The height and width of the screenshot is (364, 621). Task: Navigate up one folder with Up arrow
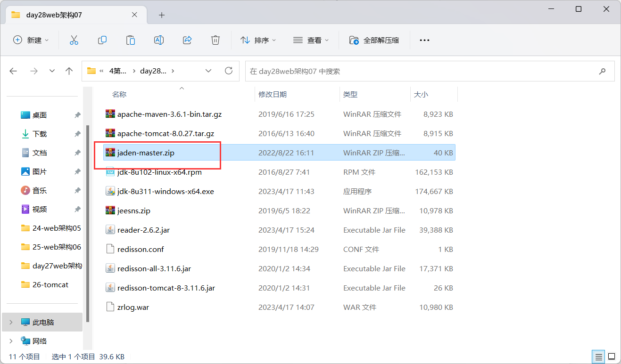pyautogui.click(x=69, y=71)
